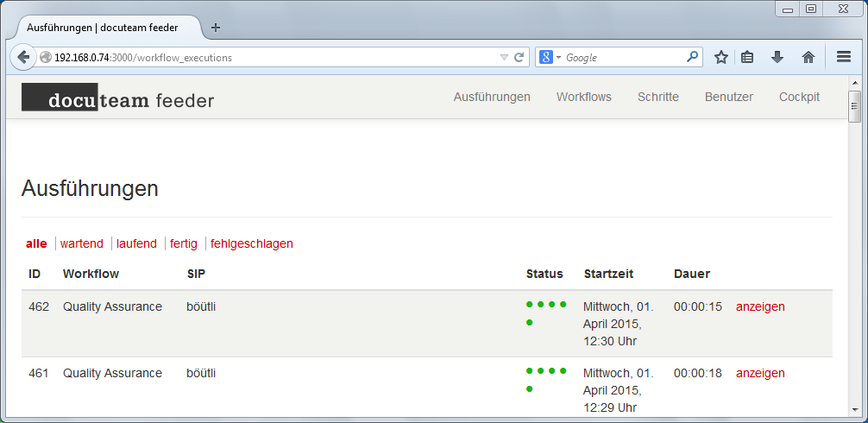Go to the Cockpit navigation item
The width and height of the screenshot is (868, 423).
click(799, 97)
